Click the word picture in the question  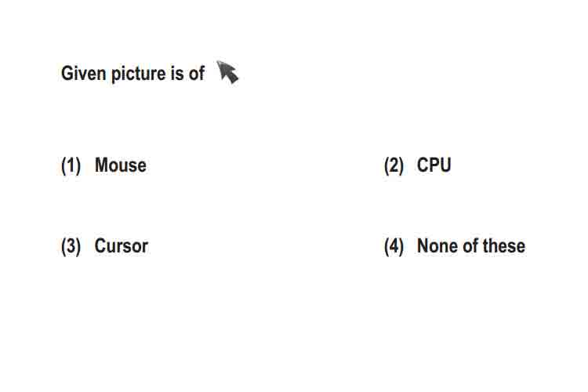tap(138, 74)
